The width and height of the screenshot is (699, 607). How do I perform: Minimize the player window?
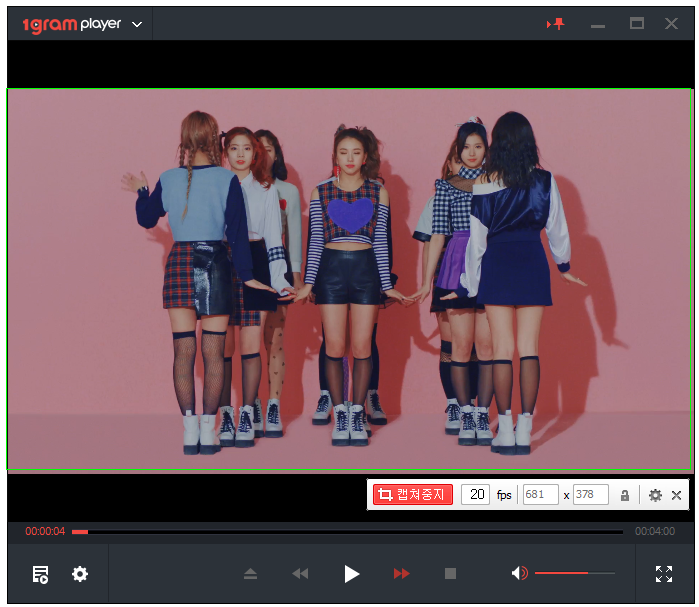click(598, 26)
